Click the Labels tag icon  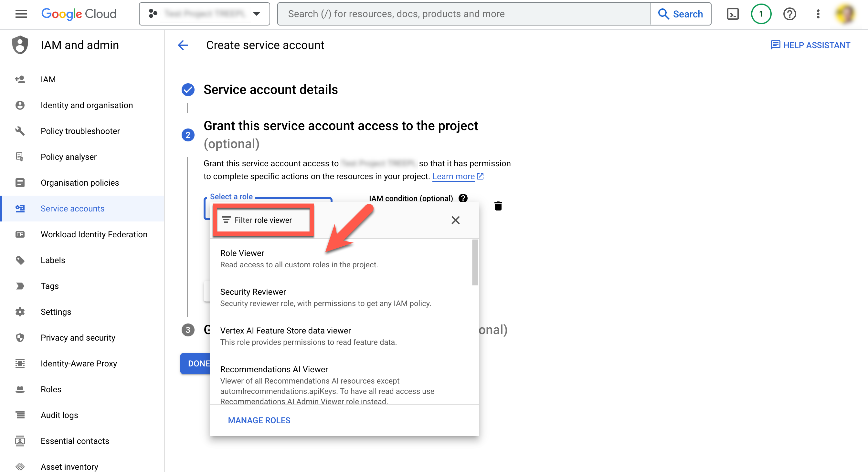pos(20,260)
